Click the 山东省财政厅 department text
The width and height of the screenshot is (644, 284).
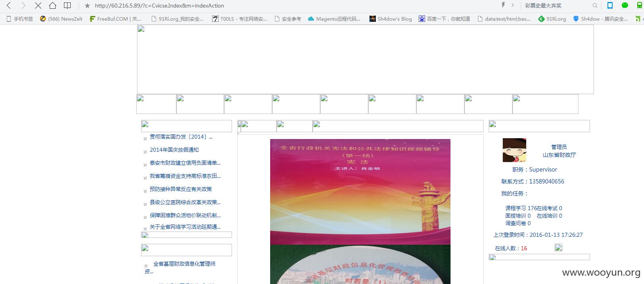point(559,155)
